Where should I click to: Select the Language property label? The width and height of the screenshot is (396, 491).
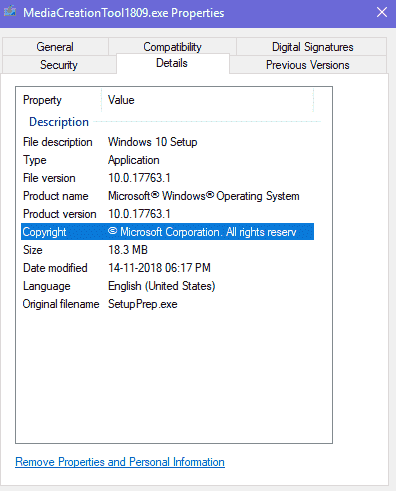(47, 286)
